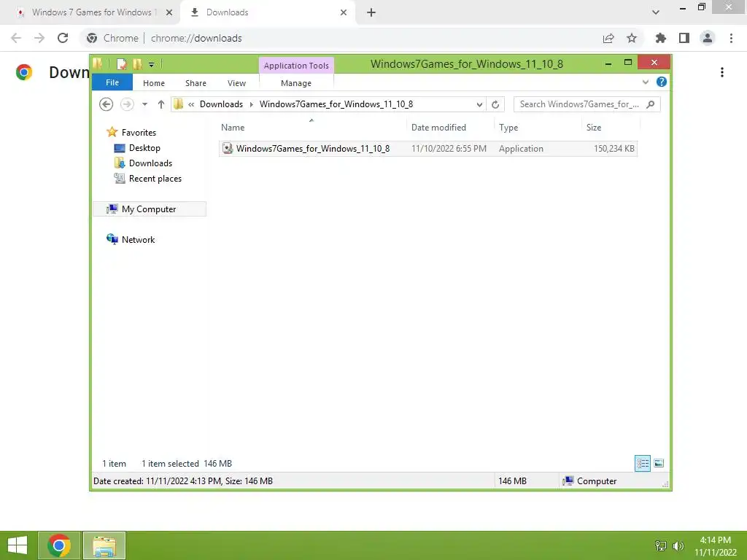Image resolution: width=747 pixels, height=560 pixels.
Task: Click Downloads in the address breadcrumb
Action: point(221,104)
